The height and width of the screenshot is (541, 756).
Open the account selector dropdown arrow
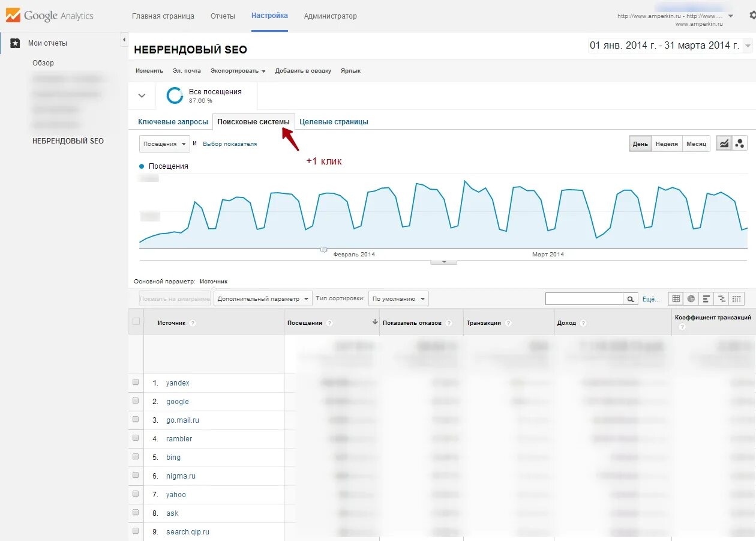[730, 16]
